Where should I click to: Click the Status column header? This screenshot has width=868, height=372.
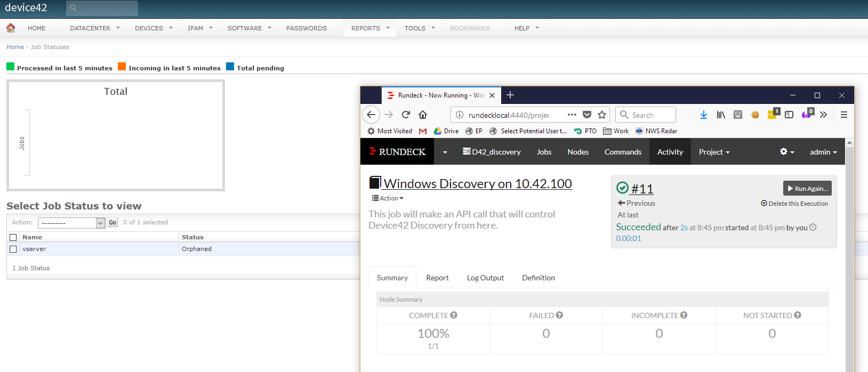192,237
